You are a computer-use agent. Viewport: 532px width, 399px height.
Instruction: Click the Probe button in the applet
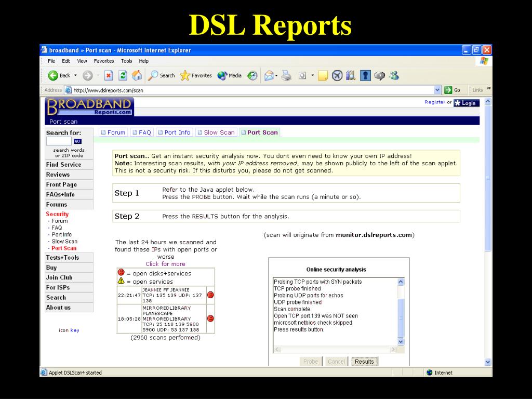(311, 362)
